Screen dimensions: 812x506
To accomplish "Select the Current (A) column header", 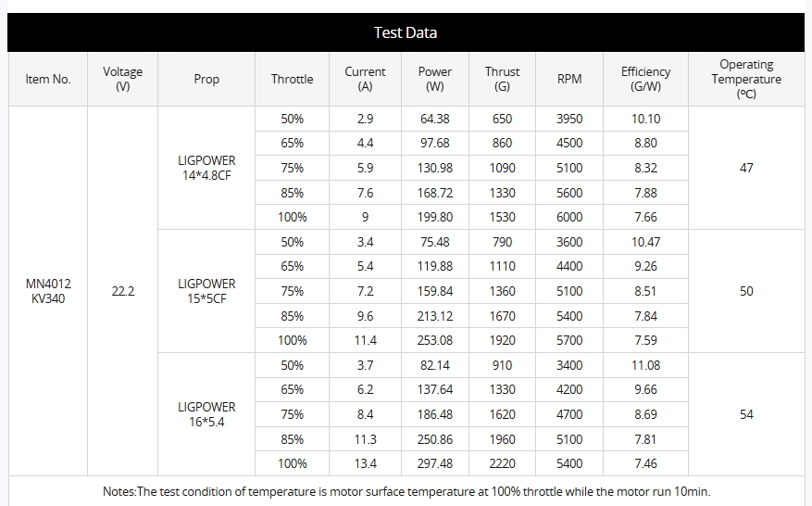I will click(365, 79).
